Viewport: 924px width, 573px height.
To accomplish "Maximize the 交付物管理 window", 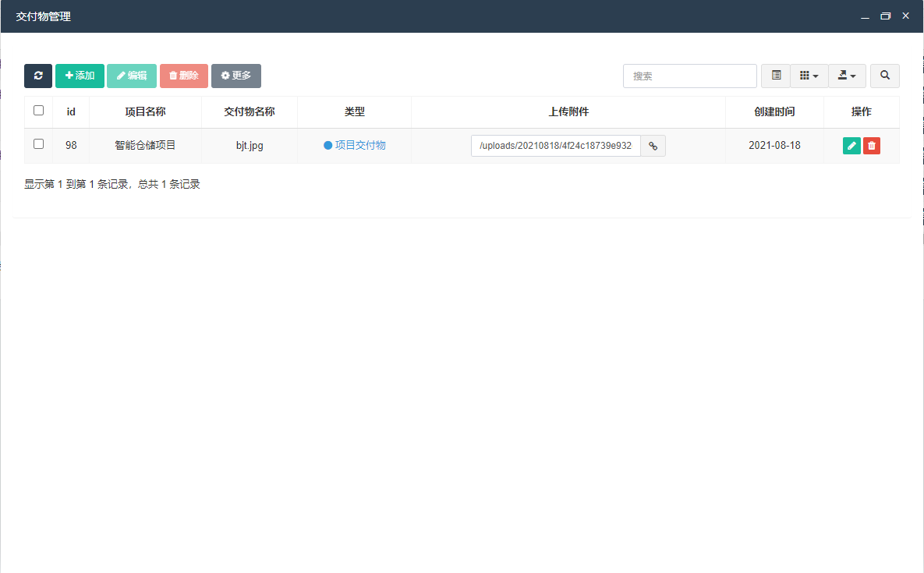I will click(885, 16).
